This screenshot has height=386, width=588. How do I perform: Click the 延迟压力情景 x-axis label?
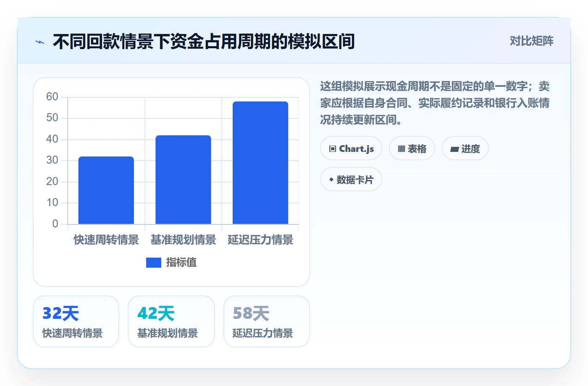(260, 240)
